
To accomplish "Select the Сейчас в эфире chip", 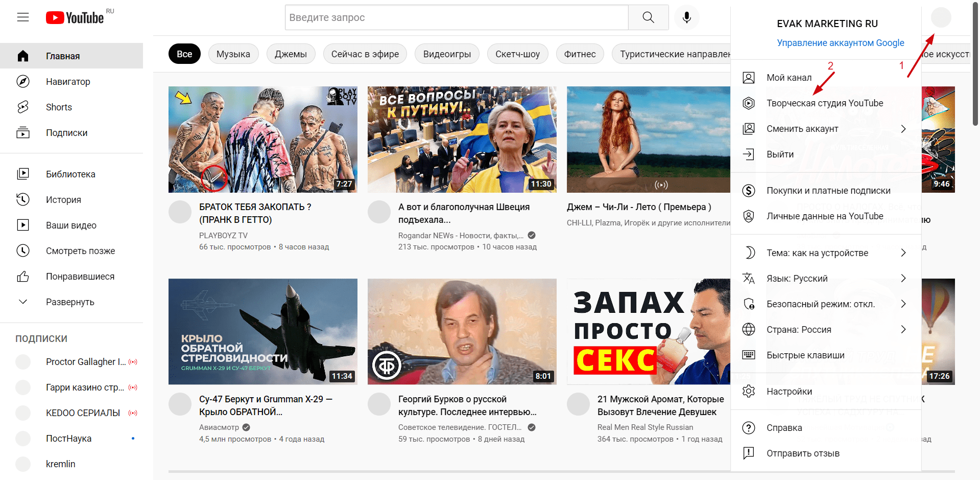I will point(365,54).
